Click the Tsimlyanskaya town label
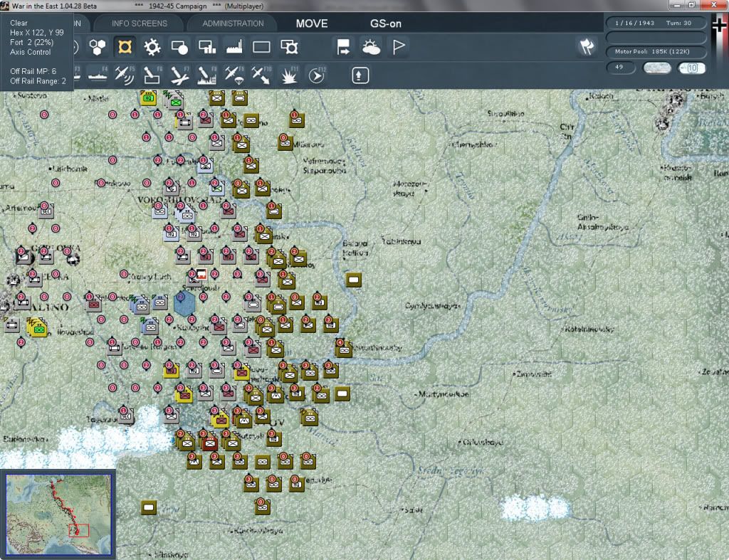 432,306
